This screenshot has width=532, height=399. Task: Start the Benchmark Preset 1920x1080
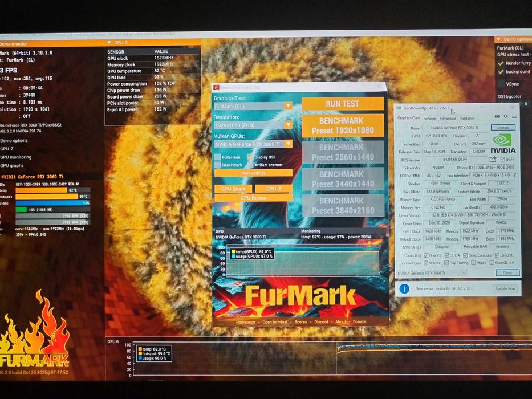[x=343, y=125]
